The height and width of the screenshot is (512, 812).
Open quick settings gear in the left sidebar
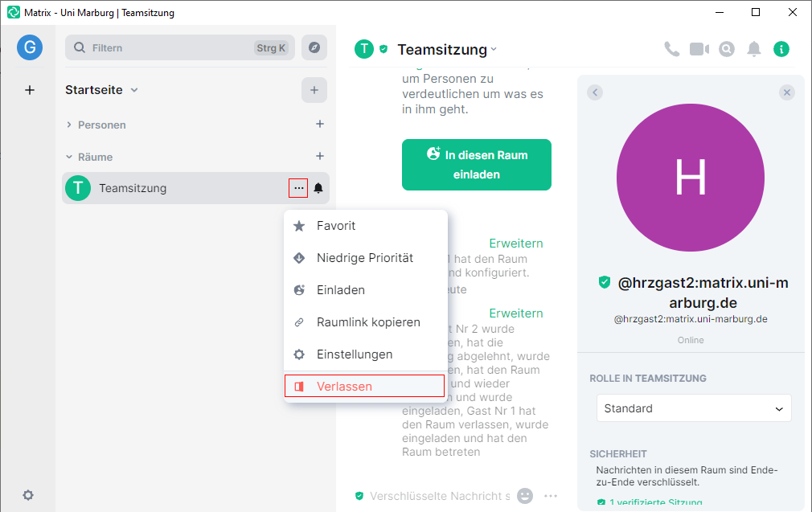pos(28,495)
